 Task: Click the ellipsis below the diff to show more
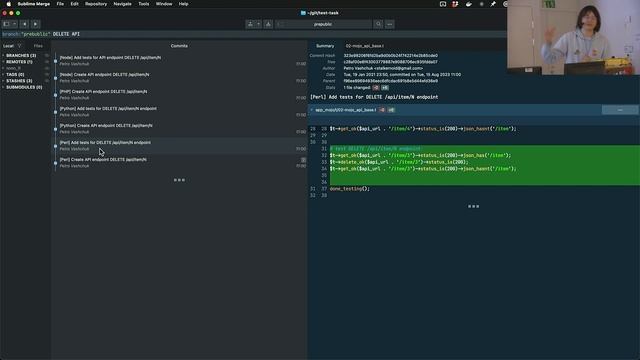click(x=473, y=207)
